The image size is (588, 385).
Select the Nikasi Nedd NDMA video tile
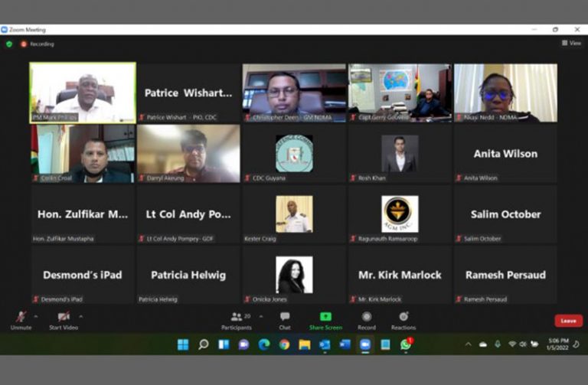505,93
